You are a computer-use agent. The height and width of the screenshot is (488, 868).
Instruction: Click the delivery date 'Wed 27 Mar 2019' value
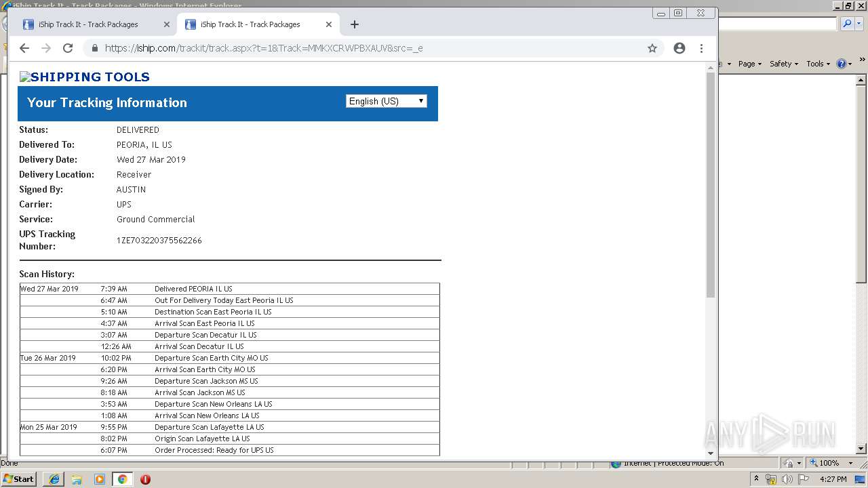click(x=151, y=159)
